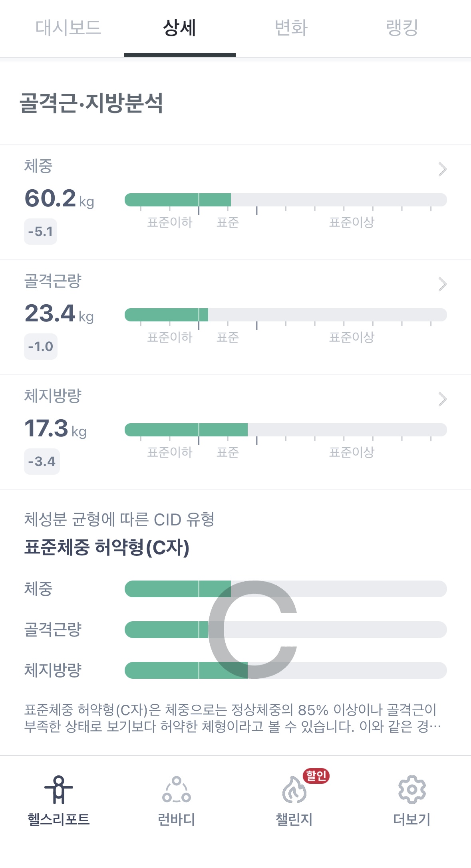Switch to the 대시보드 tab
This screenshot has width=471, height=868.
68,28
